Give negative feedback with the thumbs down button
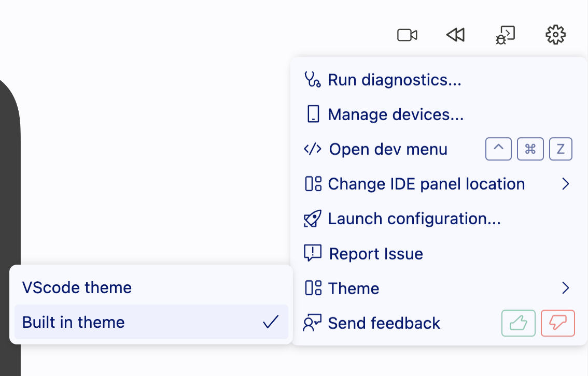The width and height of the screenshot is (588, 376). pyautogui.click(x=558, y=323)
